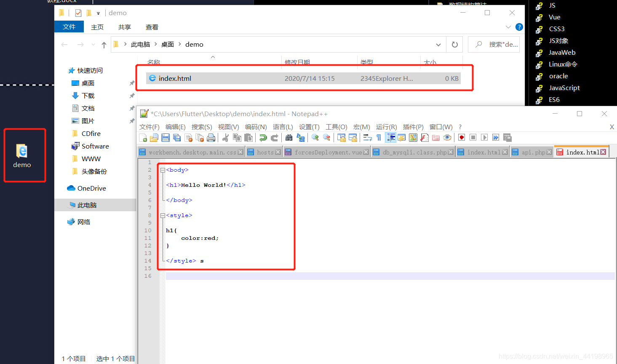Open index.html from the demo folder
Screen dimensions: 617x364
(173, 78)
